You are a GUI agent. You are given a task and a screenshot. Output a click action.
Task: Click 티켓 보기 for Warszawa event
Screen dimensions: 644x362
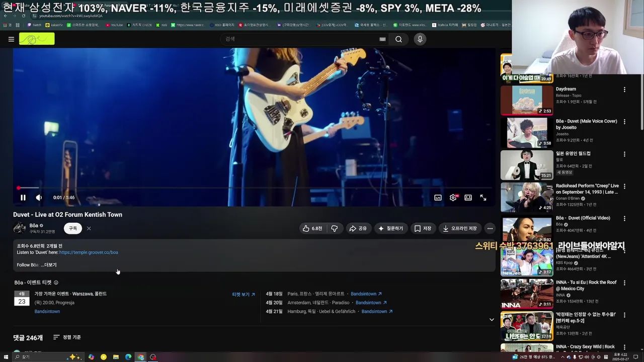pyautogui.click(x=244, y=294)
